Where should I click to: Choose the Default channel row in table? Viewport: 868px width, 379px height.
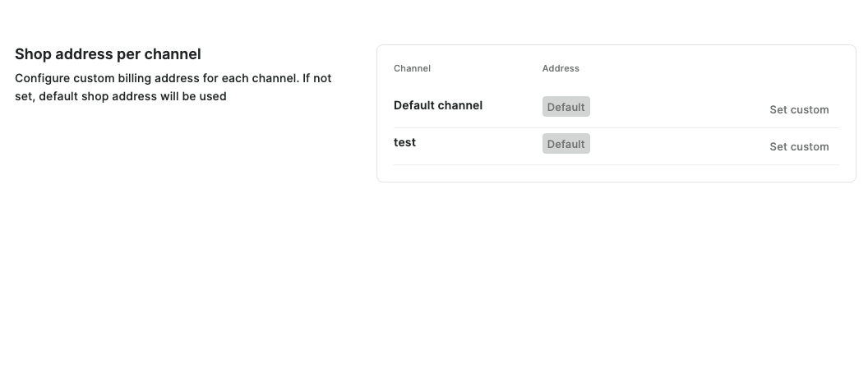[x=658, y=109]
